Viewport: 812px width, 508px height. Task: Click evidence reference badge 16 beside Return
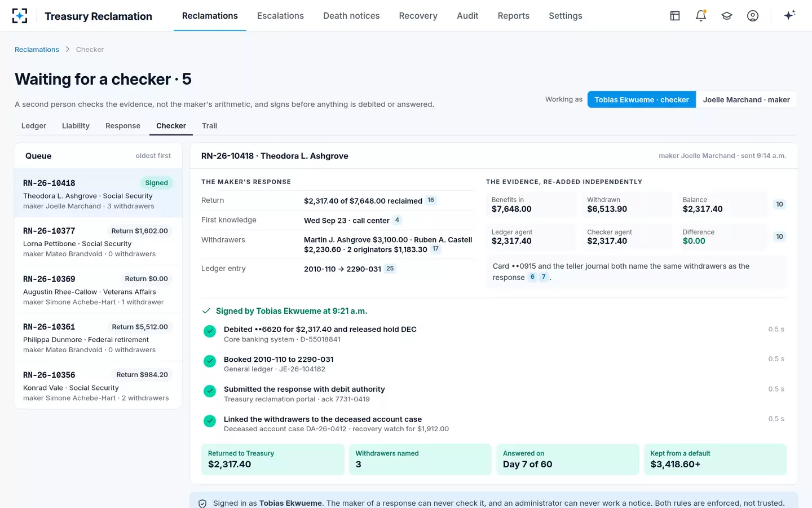pyautogui.click(x=431, y=200)
